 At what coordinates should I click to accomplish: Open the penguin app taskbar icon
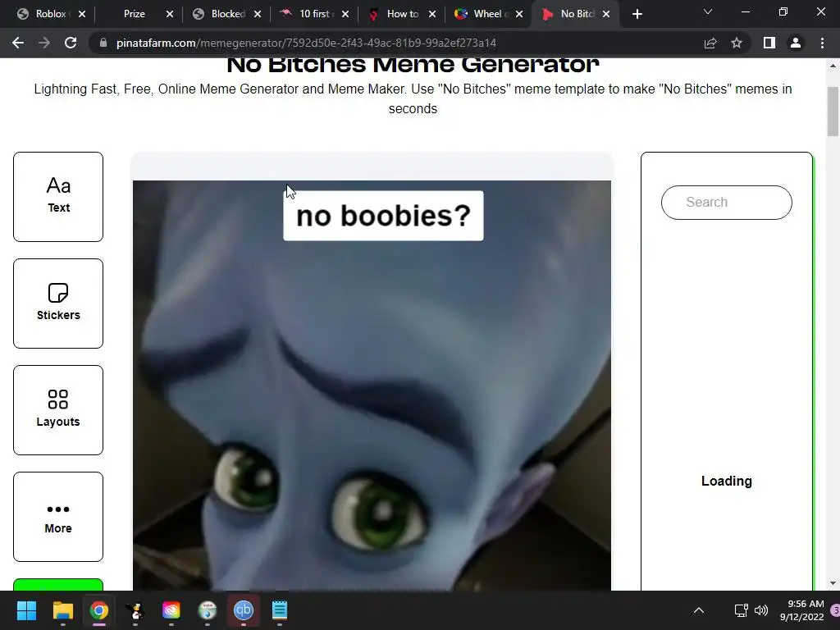pos(135,610)
